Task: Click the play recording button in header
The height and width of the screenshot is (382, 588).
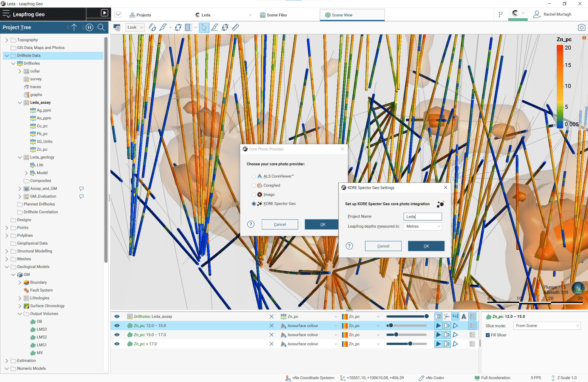Action: (x=105, y=13)
